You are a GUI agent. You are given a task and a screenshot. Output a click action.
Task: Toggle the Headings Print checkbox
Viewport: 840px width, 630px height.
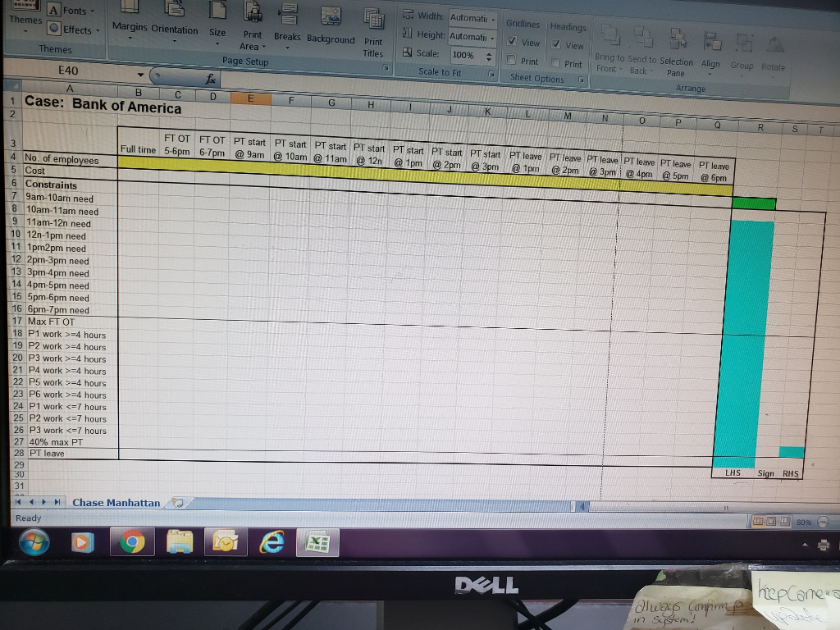555,62
